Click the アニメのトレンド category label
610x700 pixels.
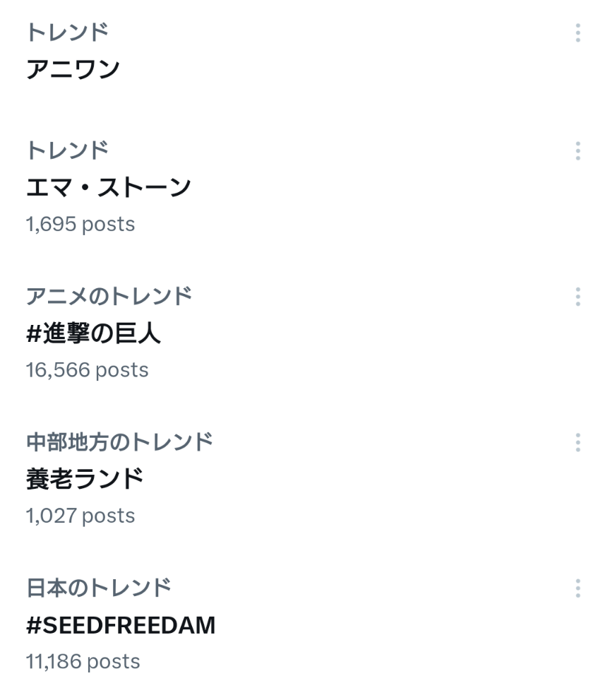pos(109,296)
